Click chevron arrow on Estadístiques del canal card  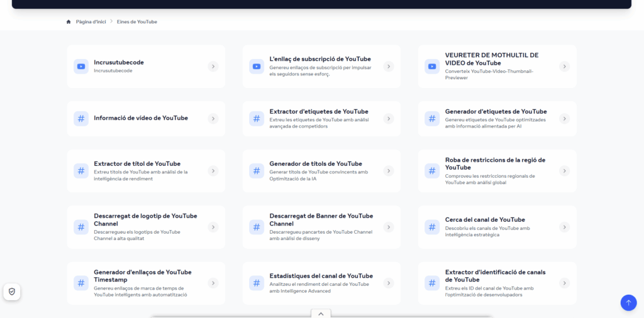[389, 283]
